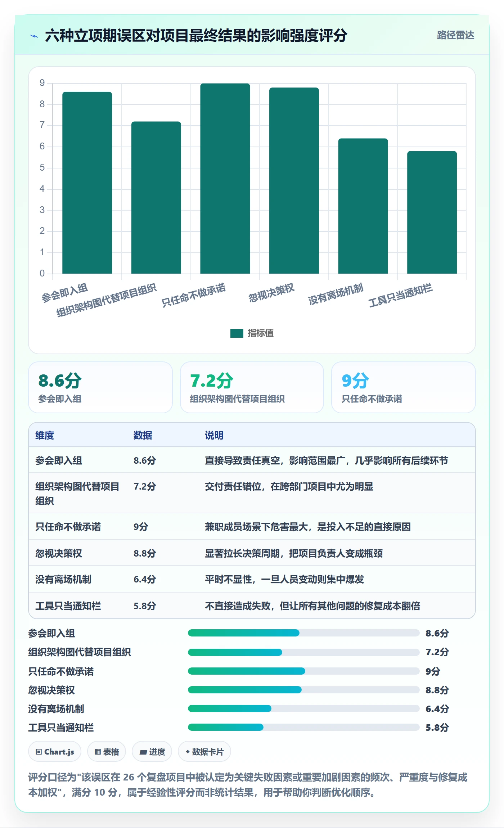Click the Chart.js tag chip
The width and height of the screenshot is (504, 828).
point(55,752)
